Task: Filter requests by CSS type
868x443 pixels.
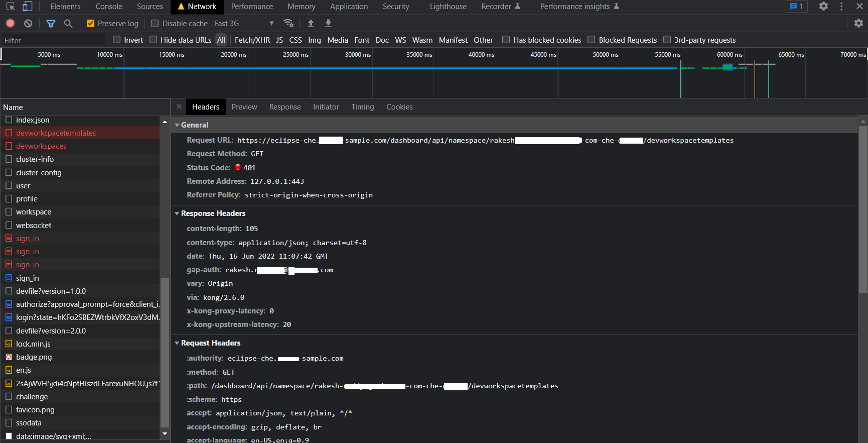Action: coord(296,40)
